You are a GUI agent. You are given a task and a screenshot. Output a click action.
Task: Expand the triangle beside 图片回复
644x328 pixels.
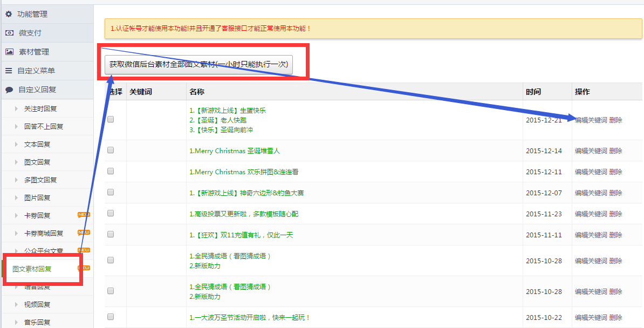pos(17,198)
